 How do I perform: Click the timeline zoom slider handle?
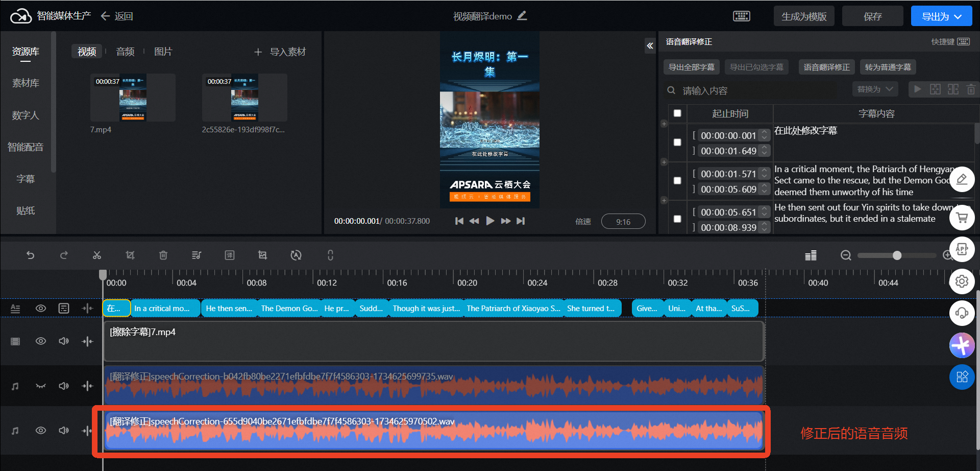click(897, 255)
